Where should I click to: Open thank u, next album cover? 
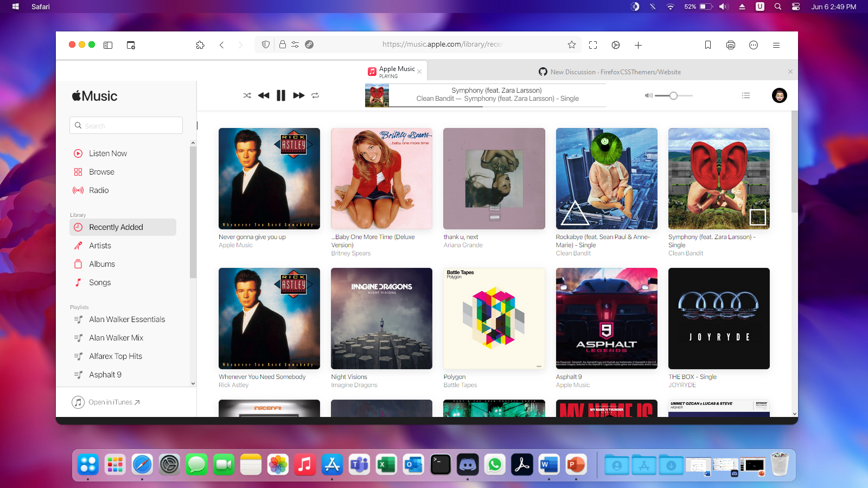click(x=494, y=178)
